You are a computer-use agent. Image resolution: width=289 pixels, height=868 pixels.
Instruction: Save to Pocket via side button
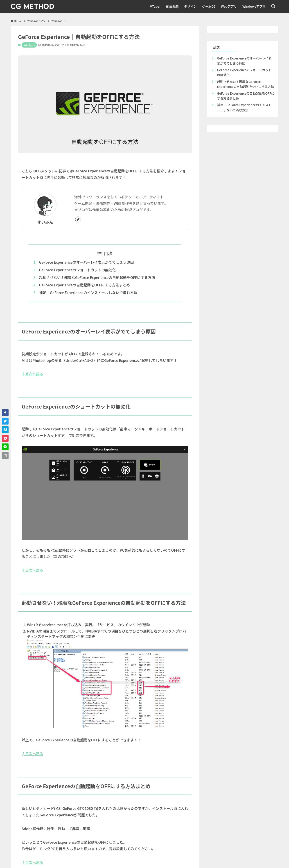(5, 438)
